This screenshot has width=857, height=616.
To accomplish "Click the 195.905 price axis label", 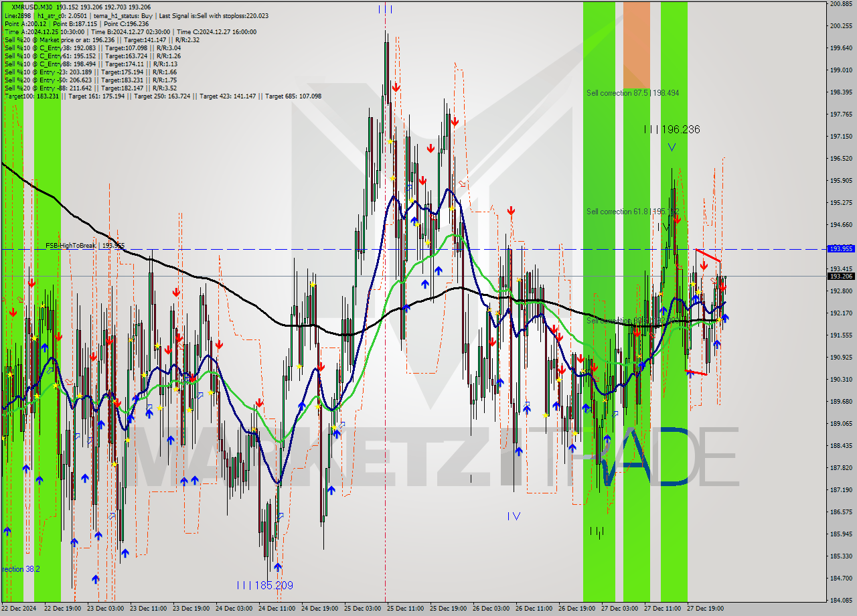I will pyautogui.click(x=841, y=181).
